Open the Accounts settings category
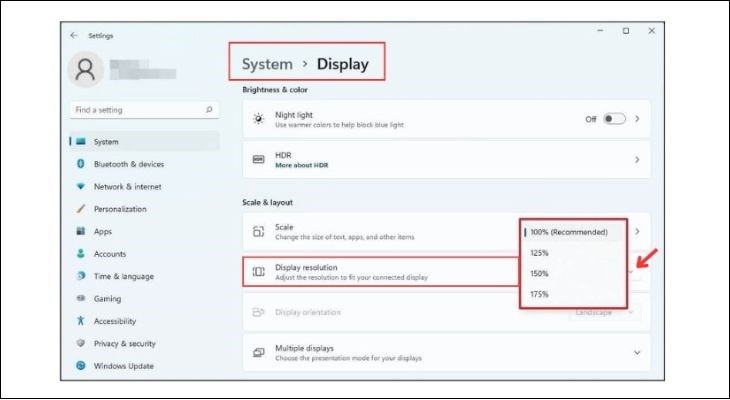Screen dimensions: 730x400 (x=110, y=254)
